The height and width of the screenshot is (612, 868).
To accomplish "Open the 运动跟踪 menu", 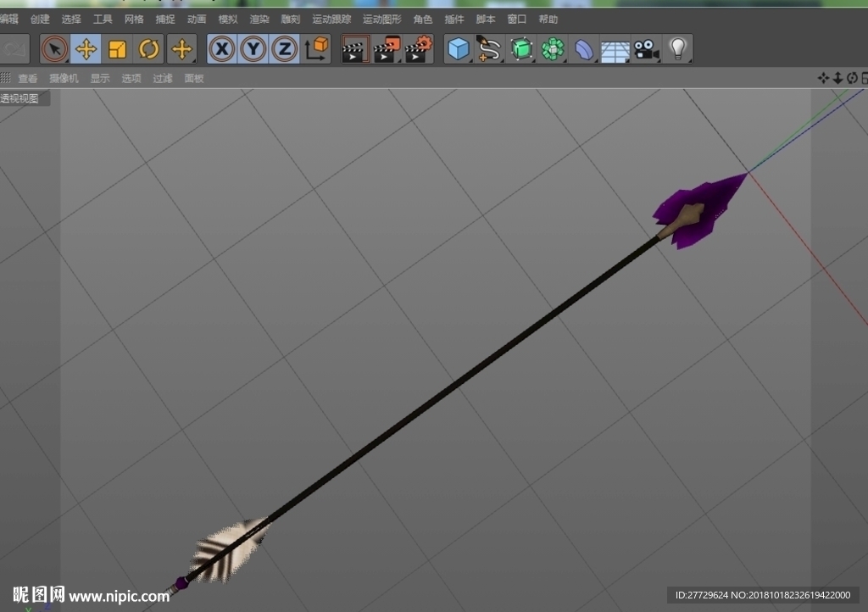I will [x=331, y=19].
